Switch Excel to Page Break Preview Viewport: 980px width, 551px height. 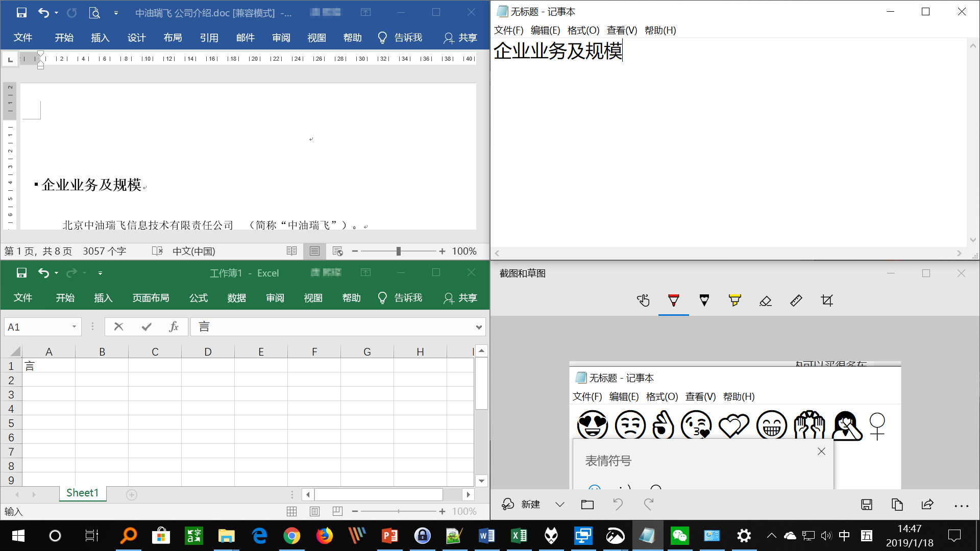click(x=337, y=511)
